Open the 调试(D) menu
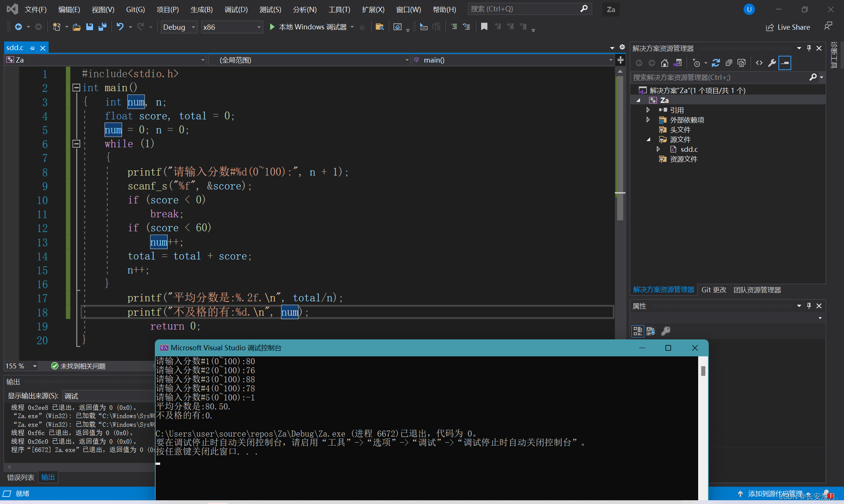Viewport: 844px width, 504px height. tap(236, 9)
